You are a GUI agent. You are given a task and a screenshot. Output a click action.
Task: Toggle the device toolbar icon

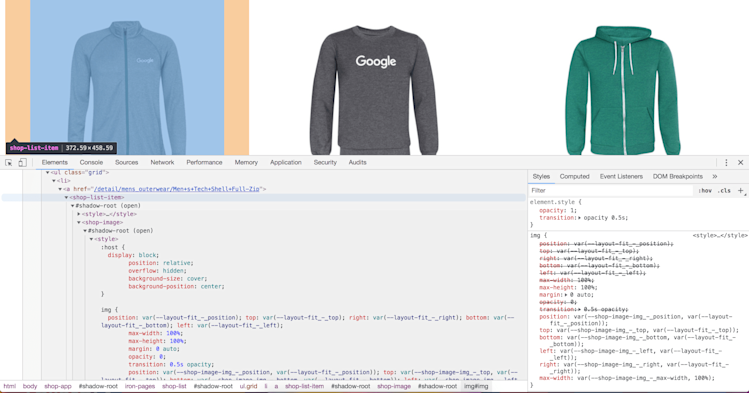tap(22, 163)
